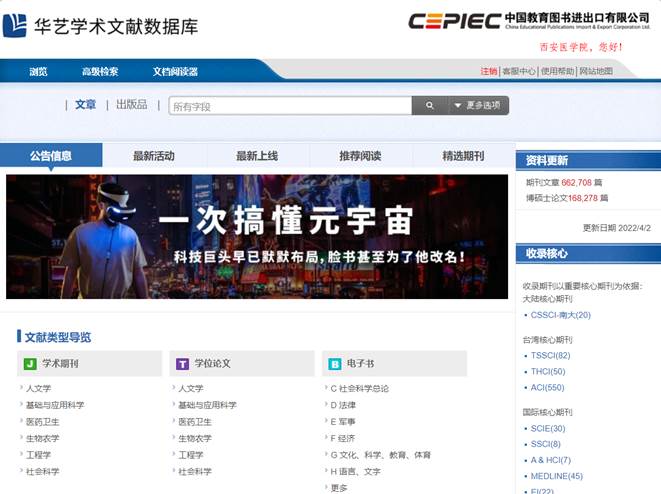Open 医药卫生 under 学术期刊
The height and width of the screenshot is (494, 661).
43,422
